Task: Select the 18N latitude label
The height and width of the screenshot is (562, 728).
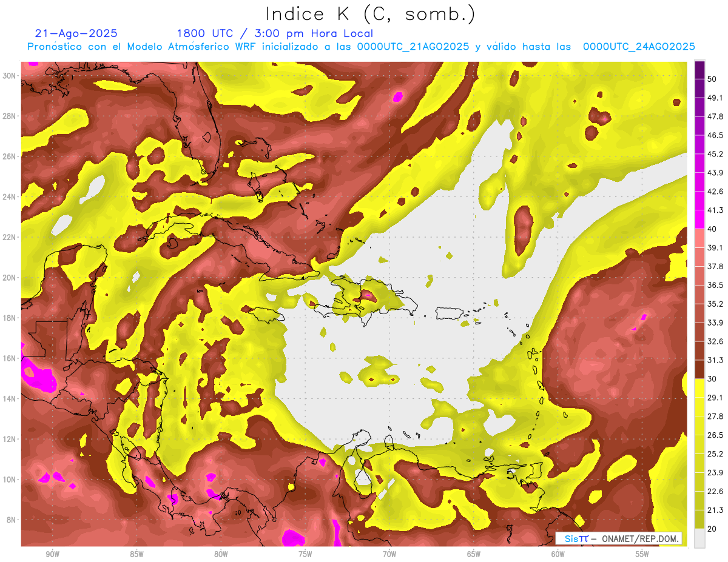Action: [x=10, y=318]
